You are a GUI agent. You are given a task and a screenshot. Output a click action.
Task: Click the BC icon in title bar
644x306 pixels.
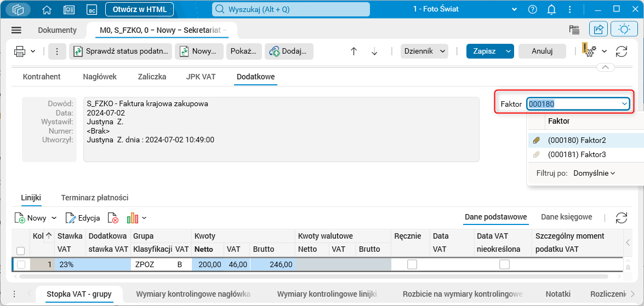[92, 9]
